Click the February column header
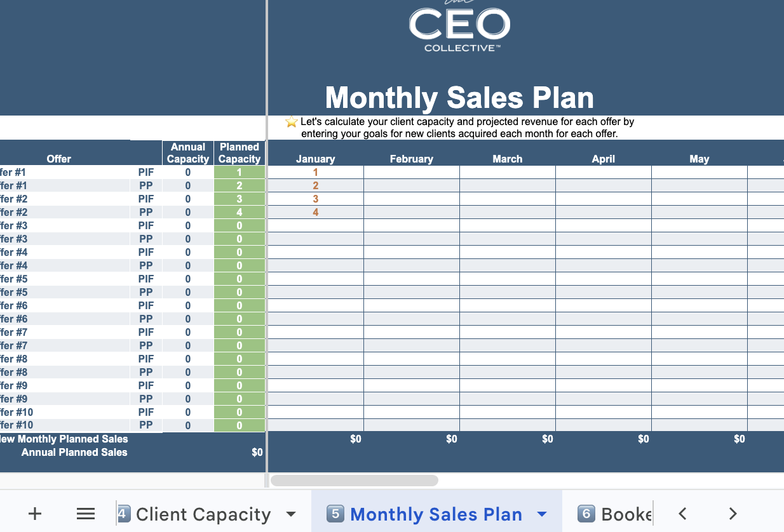 point(412,159)
